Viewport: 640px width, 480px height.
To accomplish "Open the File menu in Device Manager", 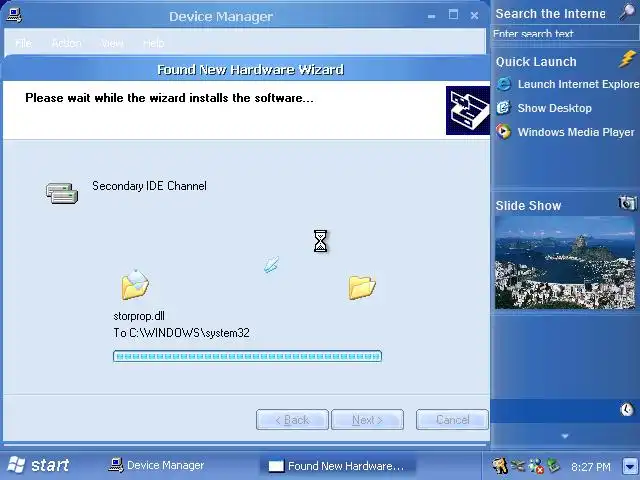I will (23, 43).
